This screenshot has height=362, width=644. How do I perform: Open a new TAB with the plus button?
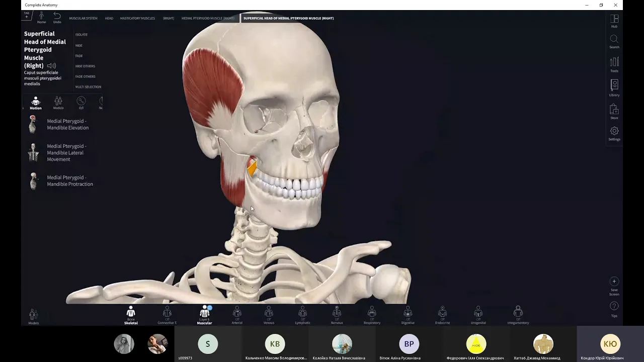27,16
